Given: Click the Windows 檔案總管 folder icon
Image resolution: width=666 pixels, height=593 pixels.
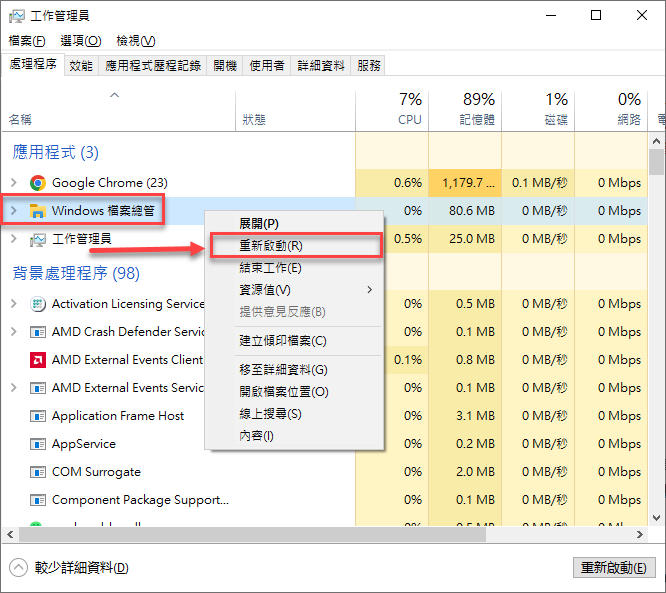Looking at the screenshot, I should pyautogui.click(x=38, y=211).
